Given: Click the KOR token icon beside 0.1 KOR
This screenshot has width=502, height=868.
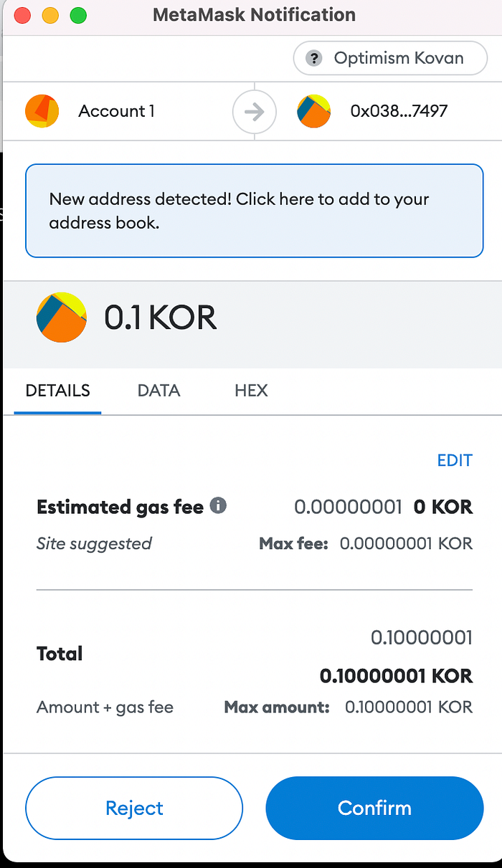Looking at the screenshot, I should [x=62, y=317].
